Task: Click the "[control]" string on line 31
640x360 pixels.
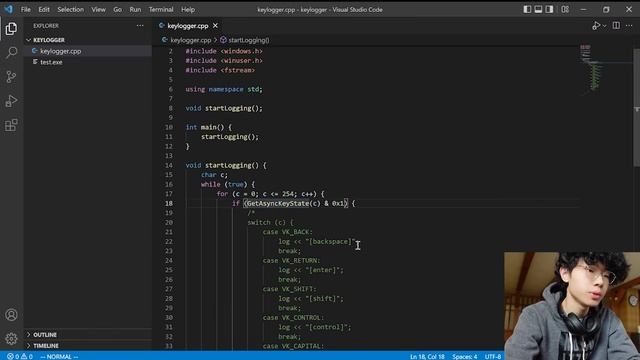Action: coord(327,327)
